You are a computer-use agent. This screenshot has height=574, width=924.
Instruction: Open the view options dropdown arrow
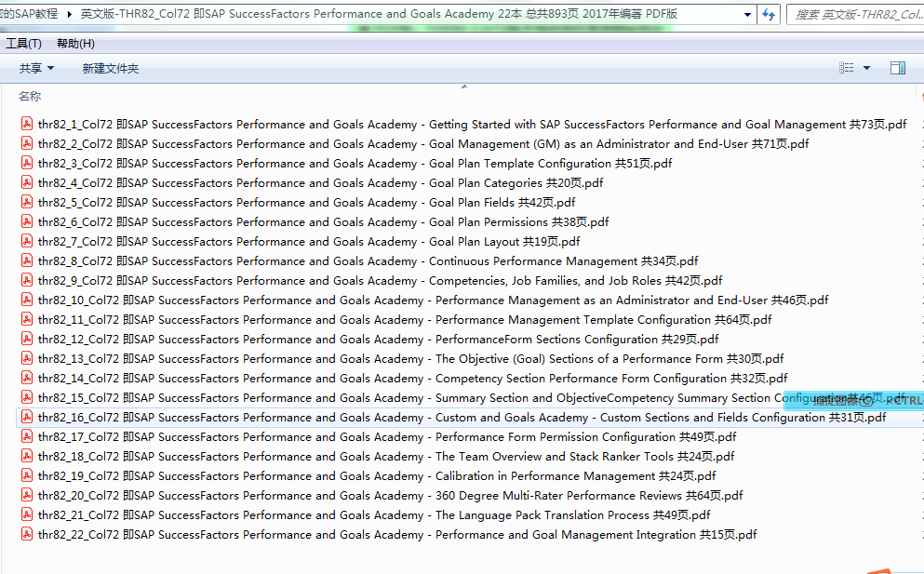tap(866, 68)
